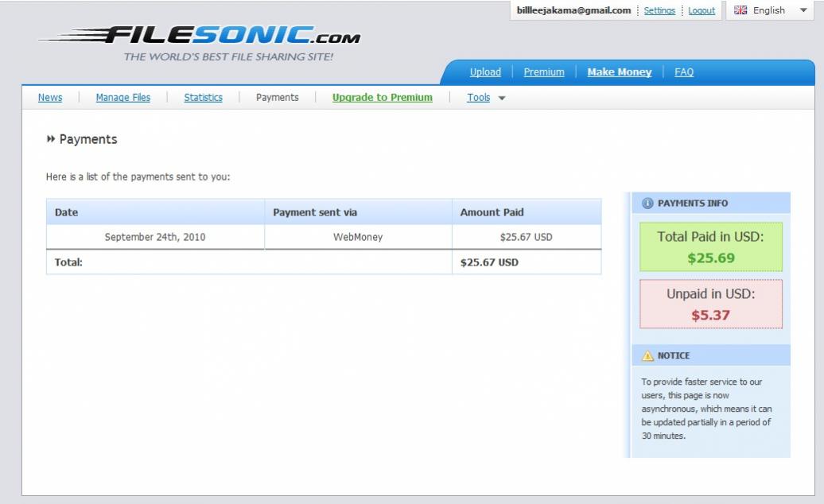Open Manage Files page
Viewport: 824px width, 504px height.
coord(123,98)
